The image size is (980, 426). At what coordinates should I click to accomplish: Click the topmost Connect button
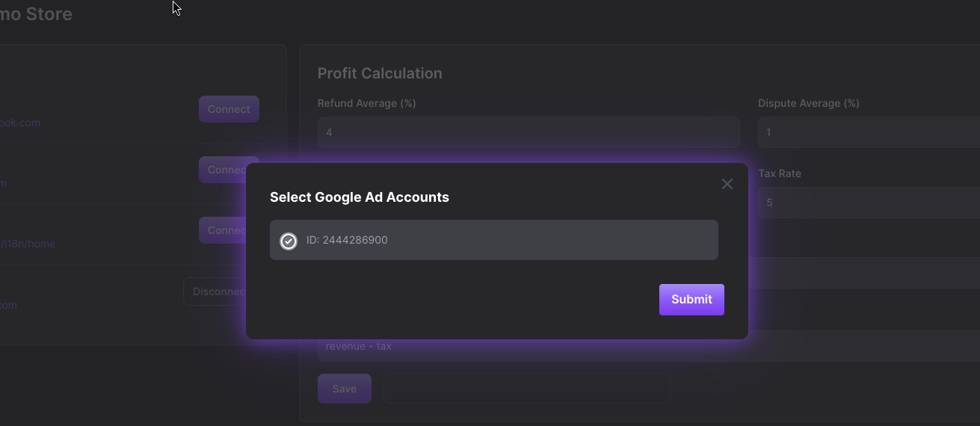point(229,109)
